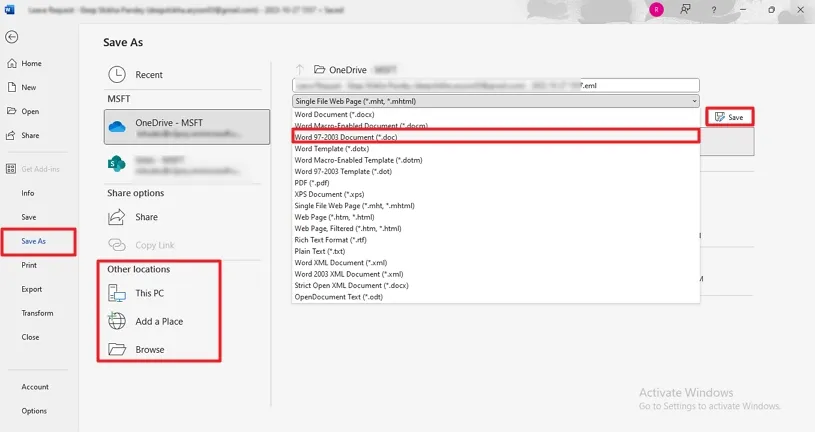Viewport: 815px width, 432px height.
Task: Minimize the Word window
Action: pyautogui.click(x=743, y=9)
